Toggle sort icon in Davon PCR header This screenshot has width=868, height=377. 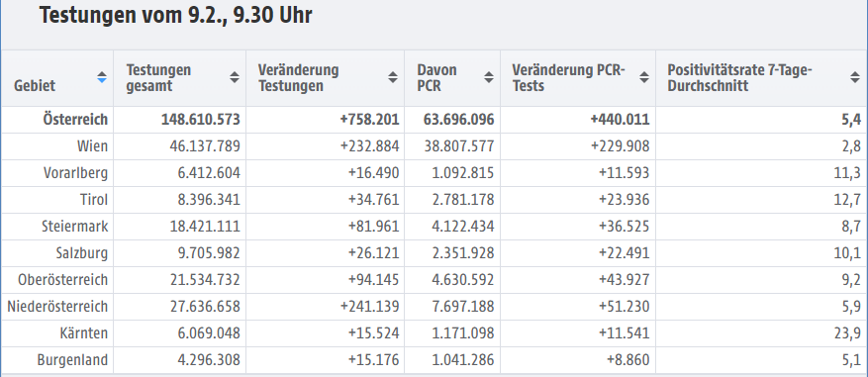[x=489, y=77]
